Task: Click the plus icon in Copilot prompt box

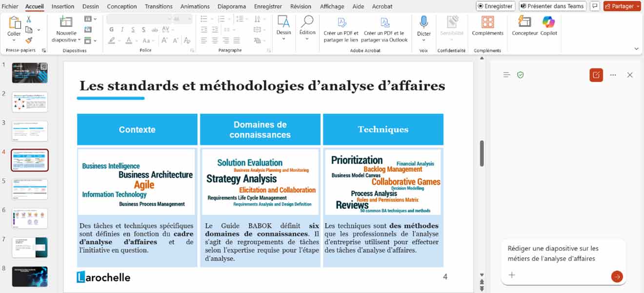Action: (x=512, y=275)
